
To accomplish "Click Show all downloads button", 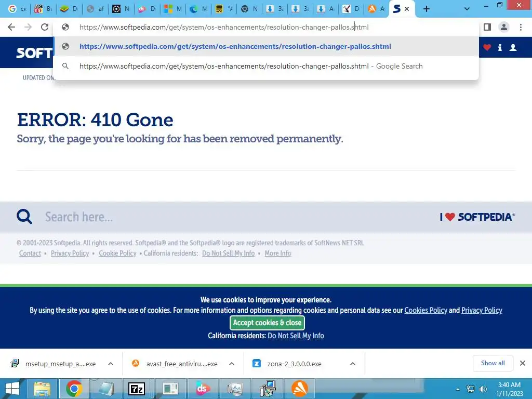I will point(493,363).
